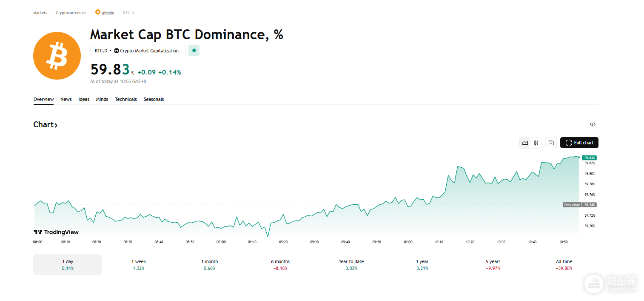Select the 5 years range

[x=493, y=264]
